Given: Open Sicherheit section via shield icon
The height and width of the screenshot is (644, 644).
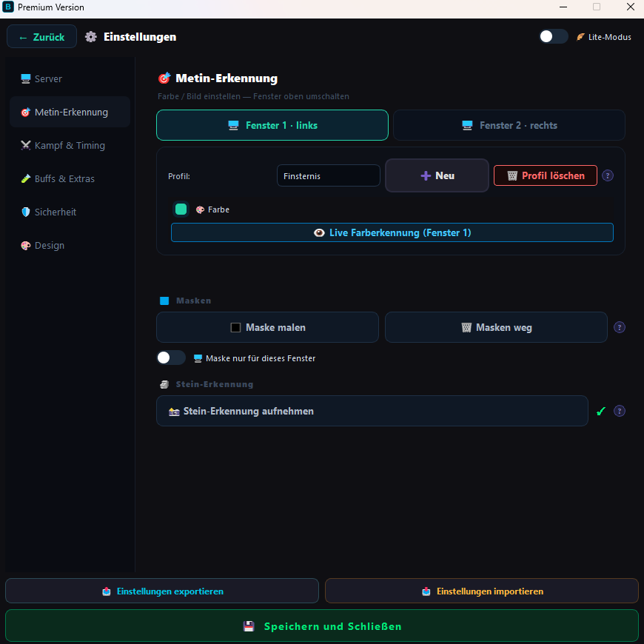Looking at the screenshot, I should (x=25, y=212).
